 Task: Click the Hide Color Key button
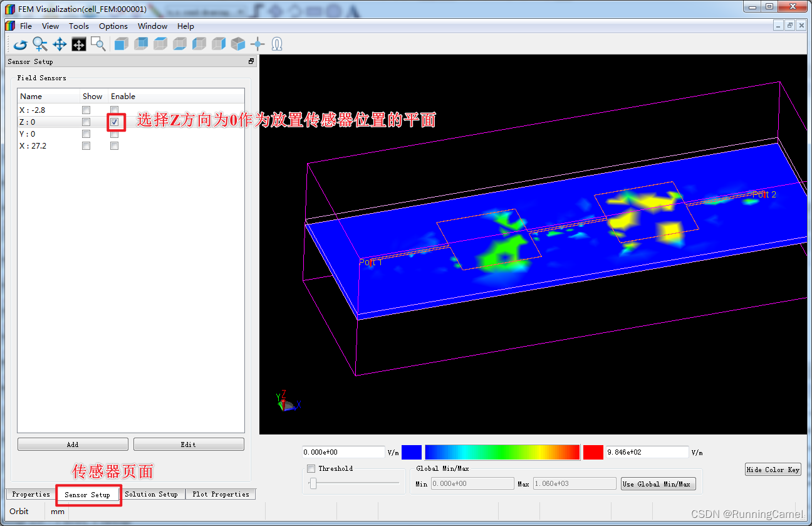(773, 470)
